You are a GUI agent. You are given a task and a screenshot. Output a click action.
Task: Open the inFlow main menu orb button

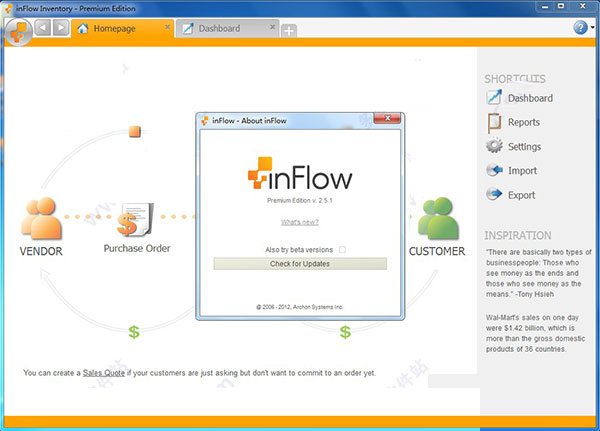pos(18,32)
